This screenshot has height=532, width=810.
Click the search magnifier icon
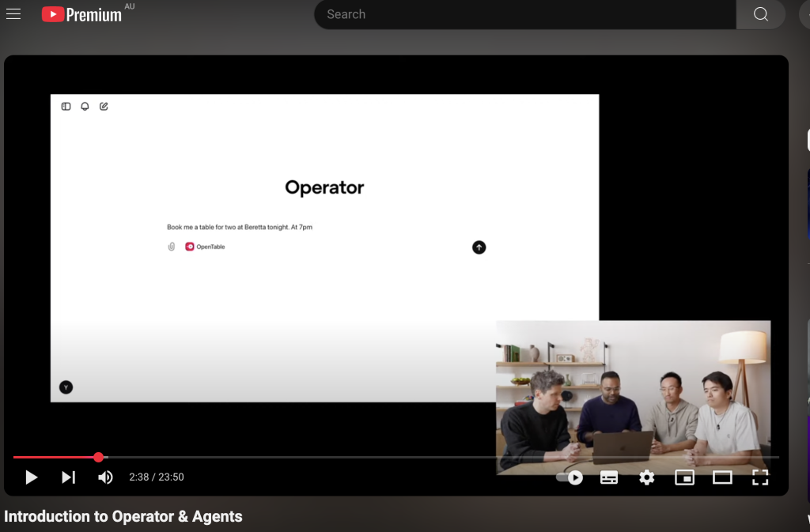click(760, 14)
